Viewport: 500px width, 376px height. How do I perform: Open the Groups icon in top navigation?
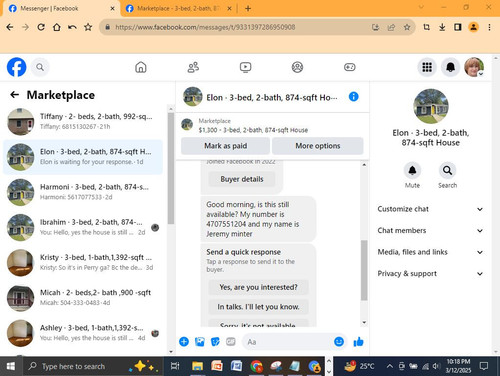(297, 67)
